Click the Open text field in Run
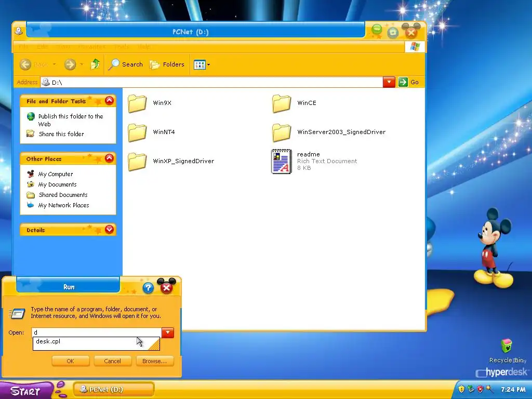 point(96,332)
